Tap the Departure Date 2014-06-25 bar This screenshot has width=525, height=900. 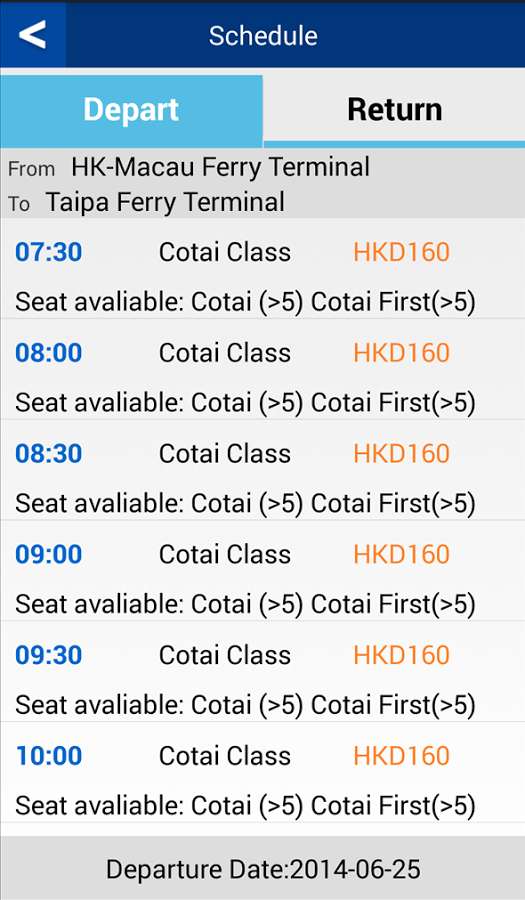click(x=263, y=868)
